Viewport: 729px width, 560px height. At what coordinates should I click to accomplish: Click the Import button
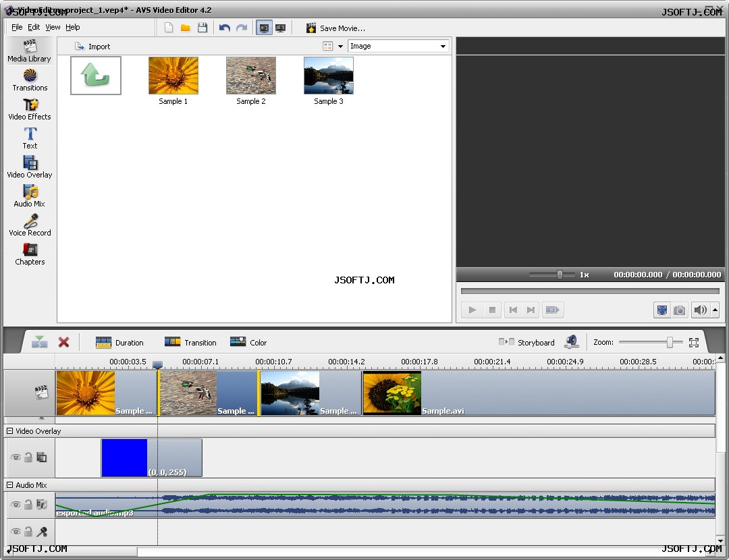tap(92, 47)
